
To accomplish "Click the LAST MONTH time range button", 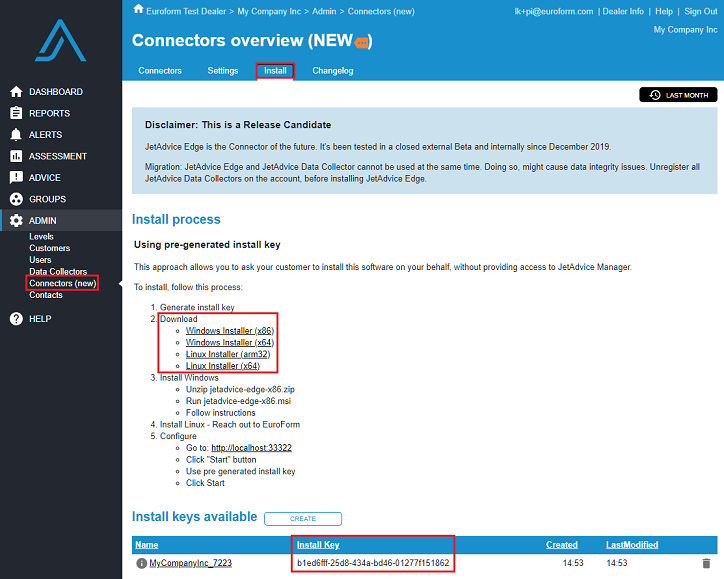I will tap(678, 95).
